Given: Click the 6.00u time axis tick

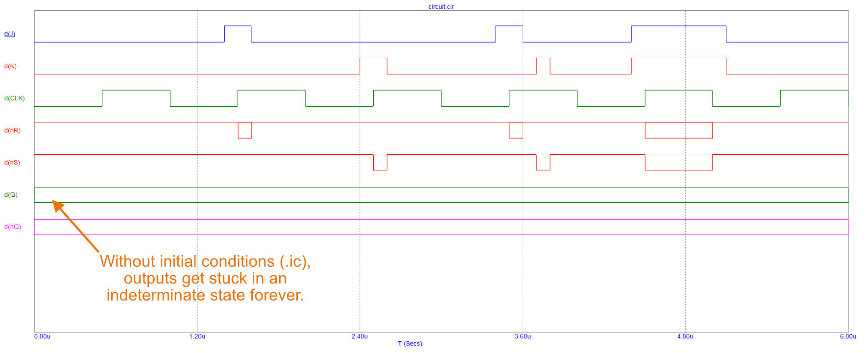Looking at the screenshot, I should [848, 336].
